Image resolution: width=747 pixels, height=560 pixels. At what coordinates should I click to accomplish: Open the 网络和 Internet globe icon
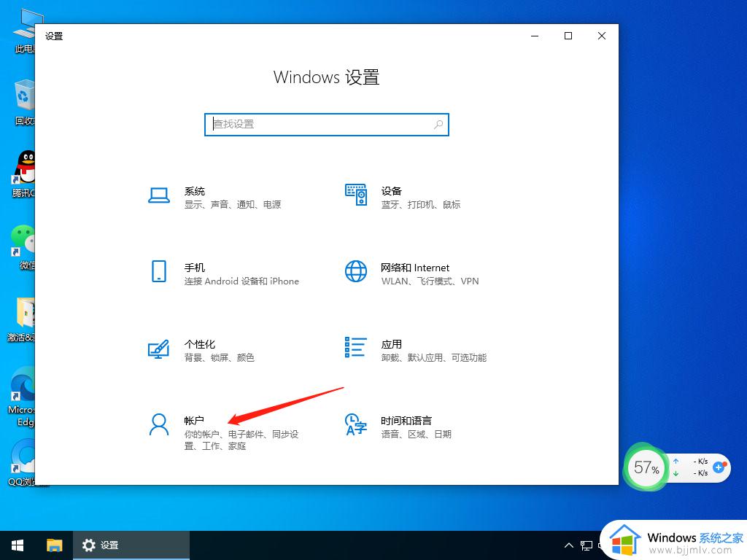point(356,271)
